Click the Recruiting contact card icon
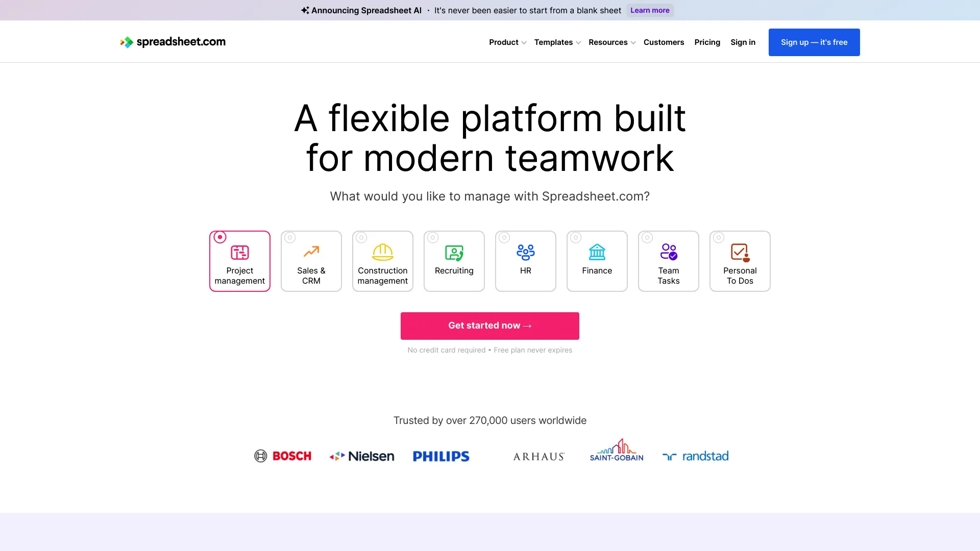980x551 pixels. point(454,253)
